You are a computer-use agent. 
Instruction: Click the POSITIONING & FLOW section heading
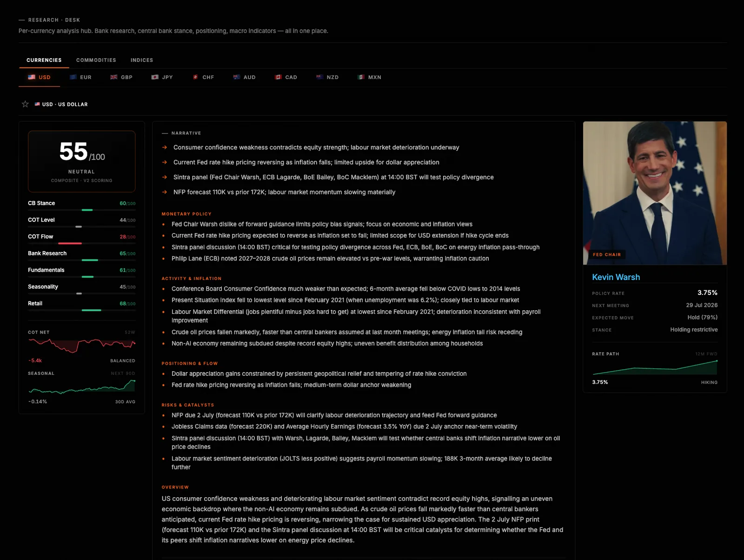coord(190,364)
